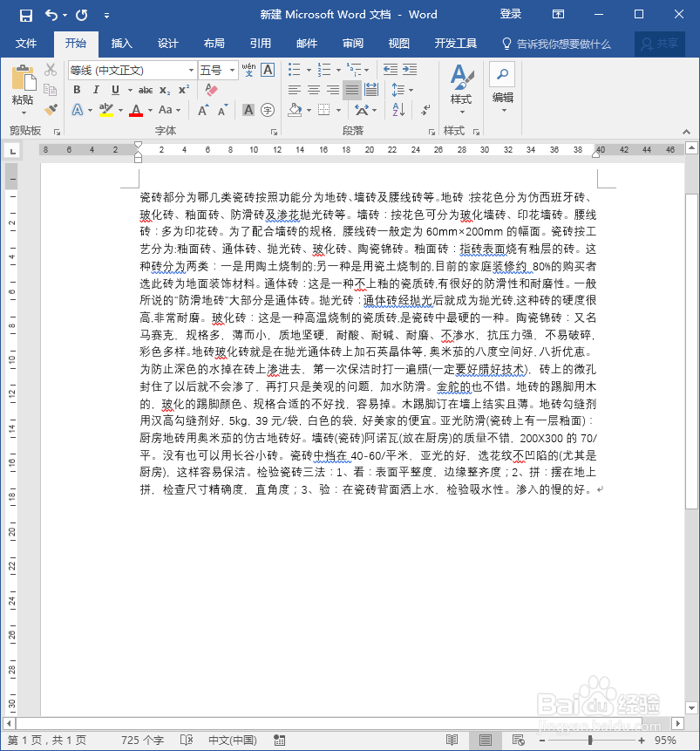700x751 pixels.
Task: Open the bullet list dropdown arrow
Action: point(309,71)
